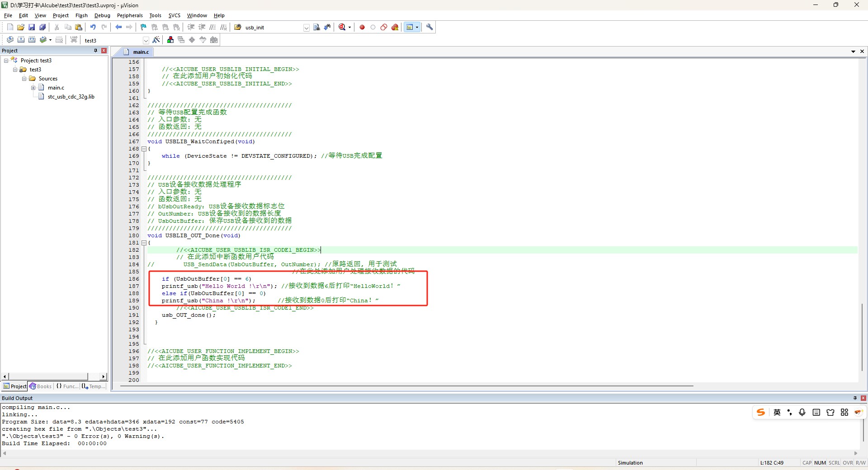Image resolution: width=868 pixels, height=470 pixels.
Task: Insert a red breakpoint icon
Action: 362,27
